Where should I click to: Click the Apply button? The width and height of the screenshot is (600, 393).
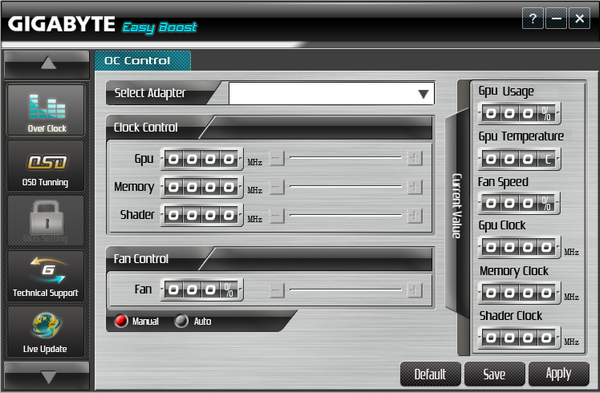point(559,374)
